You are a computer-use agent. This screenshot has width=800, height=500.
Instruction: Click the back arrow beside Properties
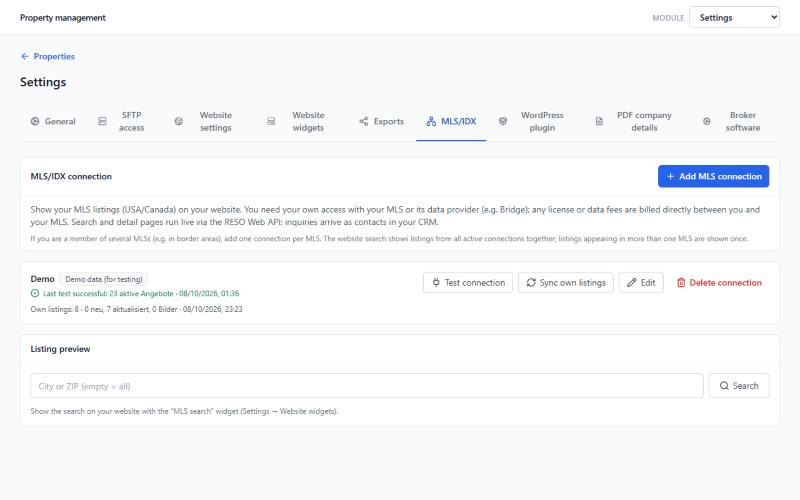coord(24,56)
